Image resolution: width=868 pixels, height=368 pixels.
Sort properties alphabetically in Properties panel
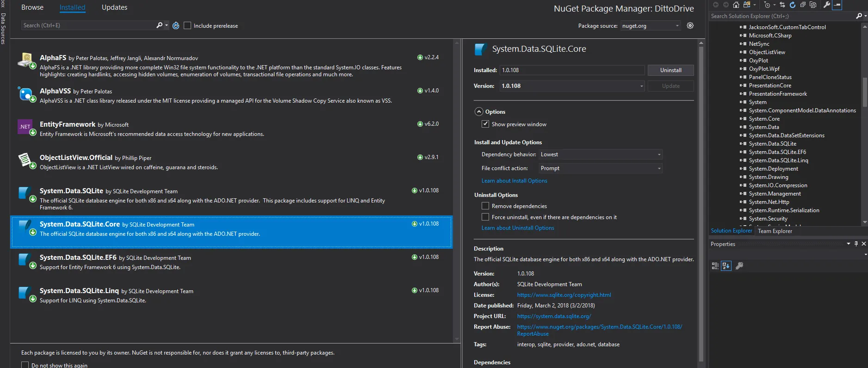pyautogui.click(x=726, y=266)
